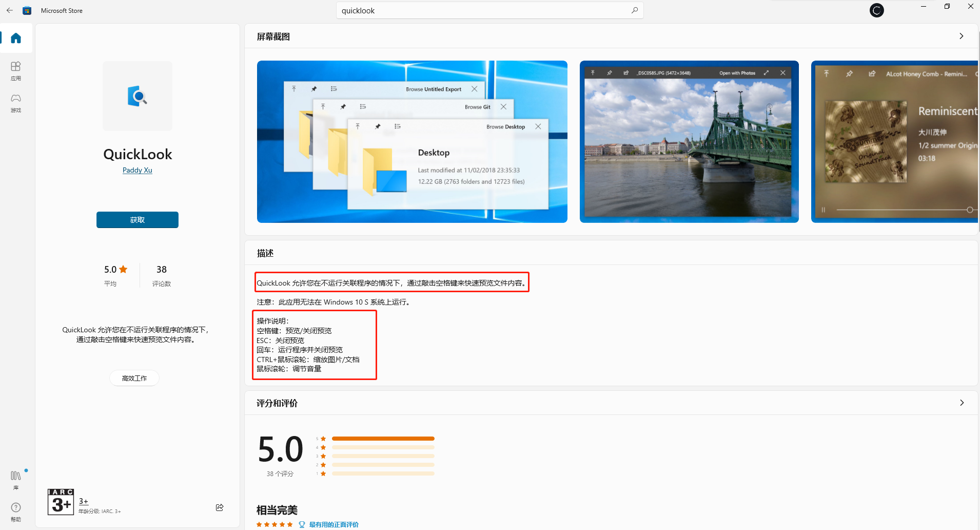Open the 应用 (Apps) section in the sidebar
Screen dimensions: 980x530
[x=16, y=71]
